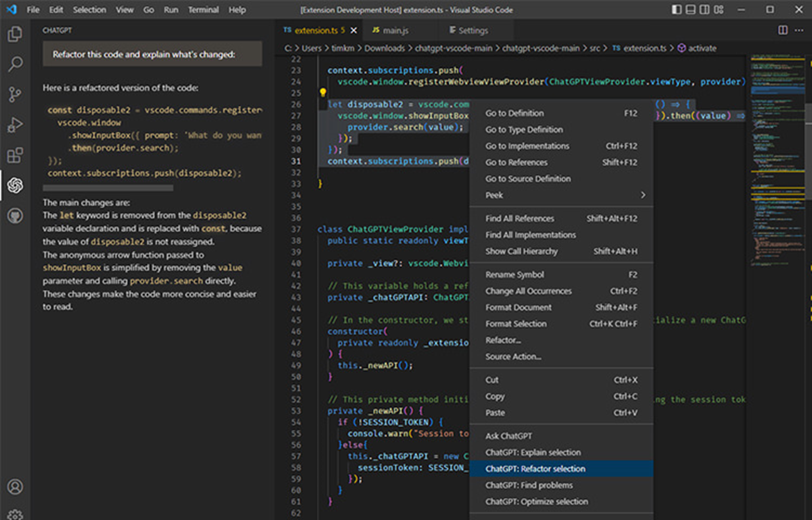Click the split editor right icon
The width and height of the screenshot is (812, 520).
coord(783,31)
